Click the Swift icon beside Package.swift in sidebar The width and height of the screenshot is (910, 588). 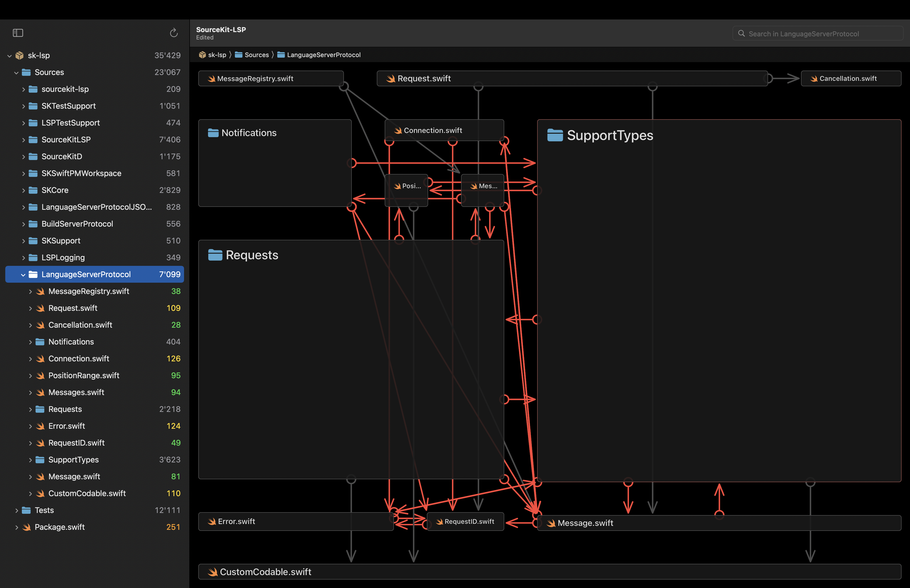[x=26, y=527]
